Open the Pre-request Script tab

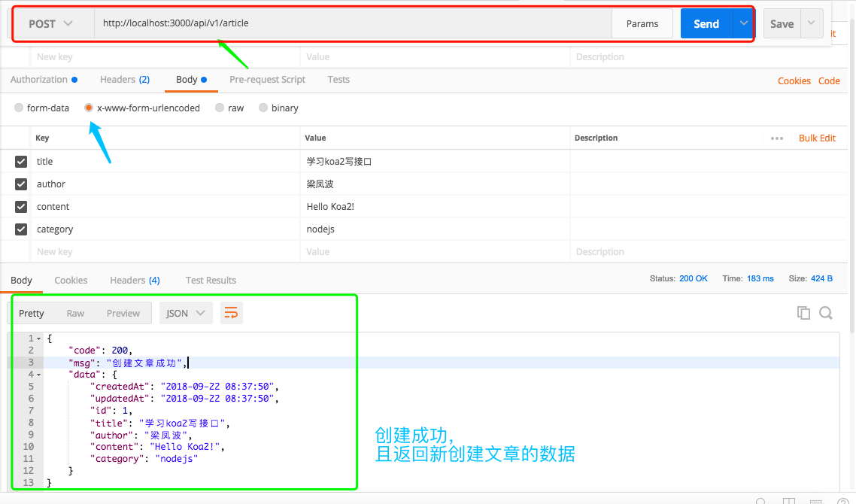click(x=268, y=79)
